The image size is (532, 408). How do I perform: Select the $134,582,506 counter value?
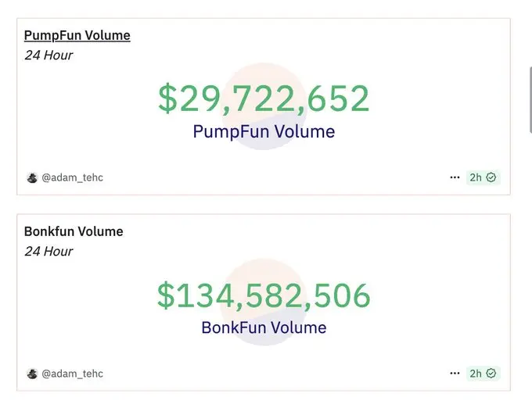(264, 295)
